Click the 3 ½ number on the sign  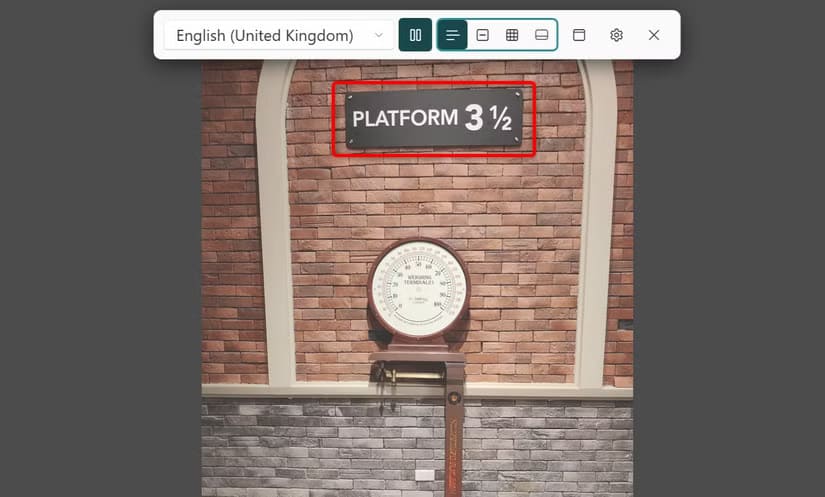pos(488,119)
